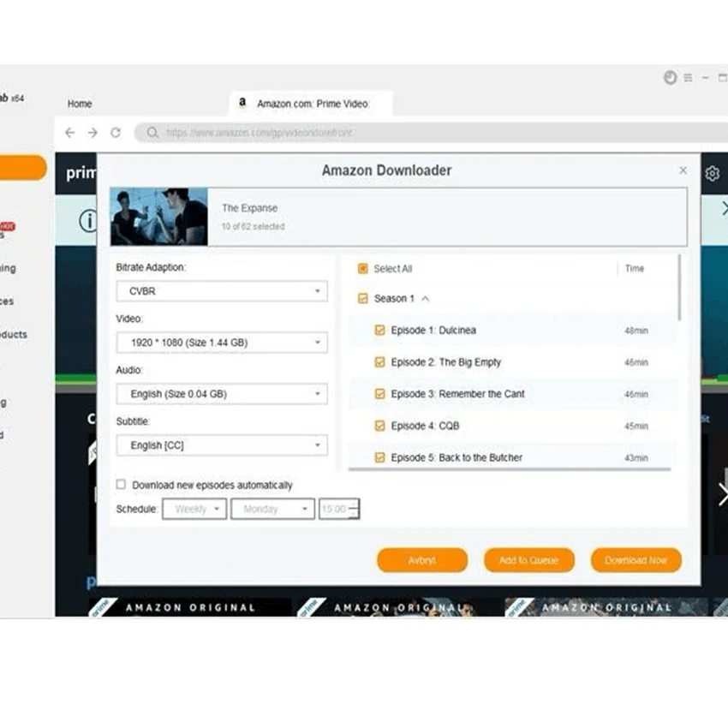Click the right carousel arrow on Prime page
Screen dimensions: 728x728
(722, 494)
